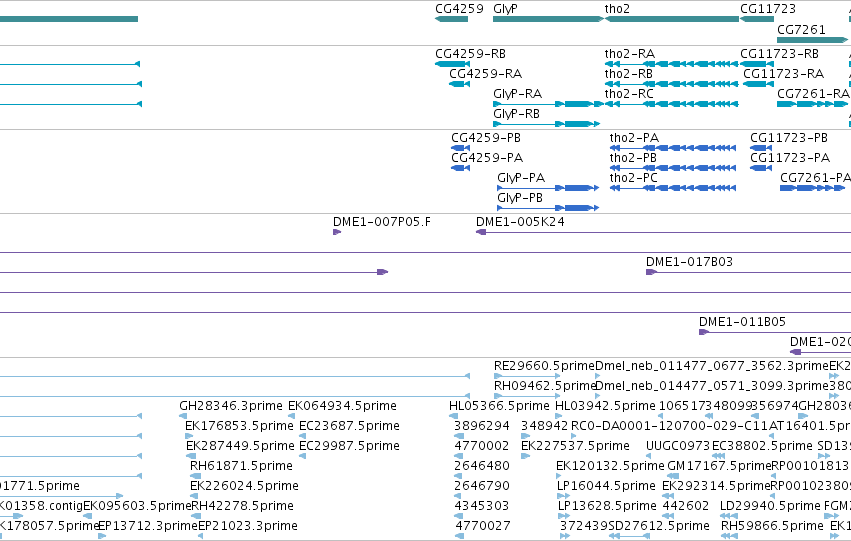Select the CG11723-RA transcript
Viewport: 851px width, 541px height.
[x=758, y=84]
